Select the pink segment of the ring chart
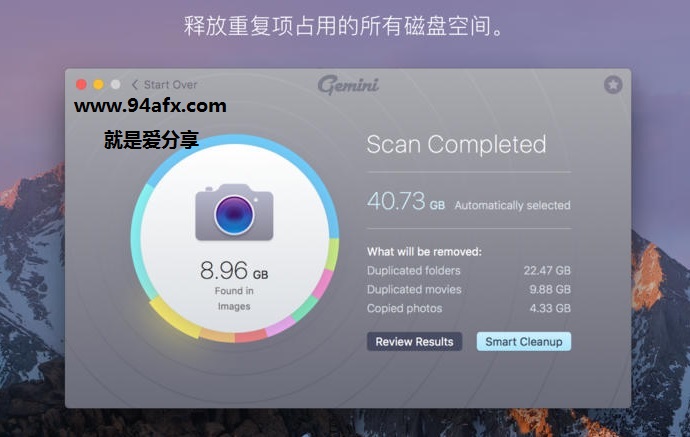This screenshot has height=437, width=690. (x=323, y=284)
